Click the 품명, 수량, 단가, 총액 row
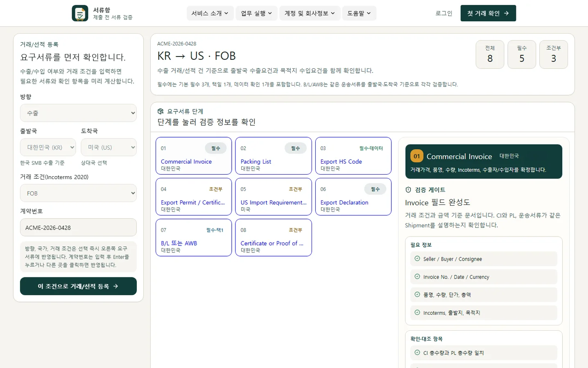This screenshot has height=368, width=588. pyautogui.click(x=484, y=295)
